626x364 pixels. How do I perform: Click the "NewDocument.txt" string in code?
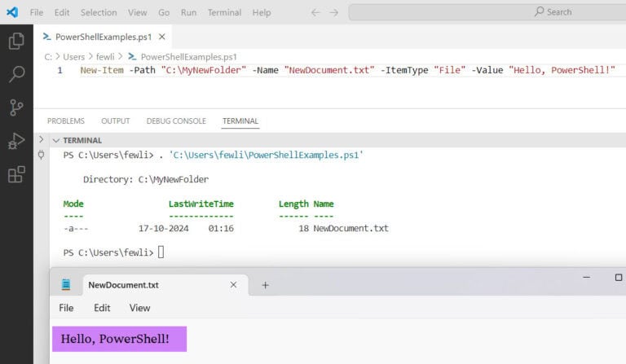point(329,70)
